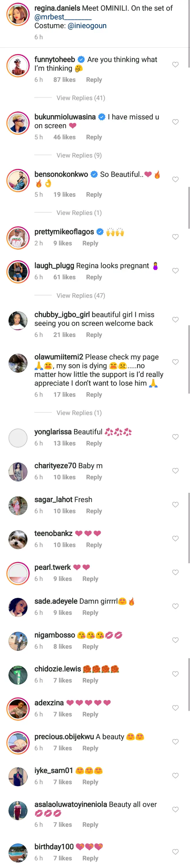The height and width of the screenshot is (868, 190).
Task: Like sade.adeyele's Damn girrrrl comment
Action: pos(175,606)
